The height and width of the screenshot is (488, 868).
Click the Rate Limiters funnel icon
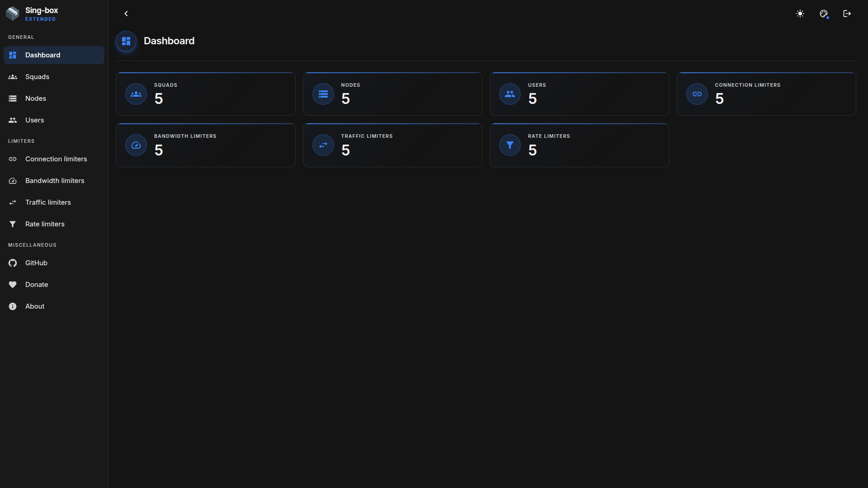(510, 145)
